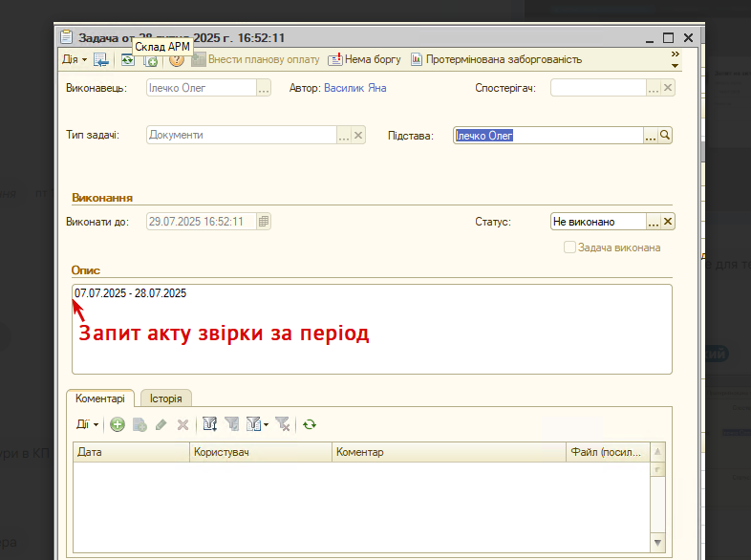Check the Задача виконана checkbox
751x560 pixels.
point(569,248)
